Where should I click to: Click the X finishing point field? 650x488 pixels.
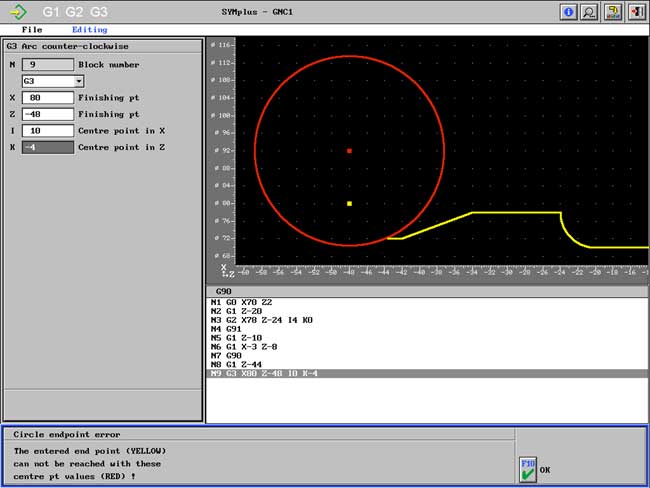47,98
